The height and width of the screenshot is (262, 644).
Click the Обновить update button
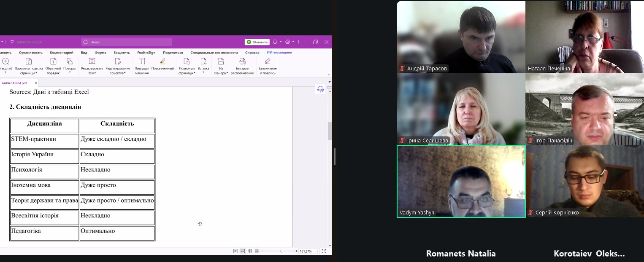[x=257, y=42]
